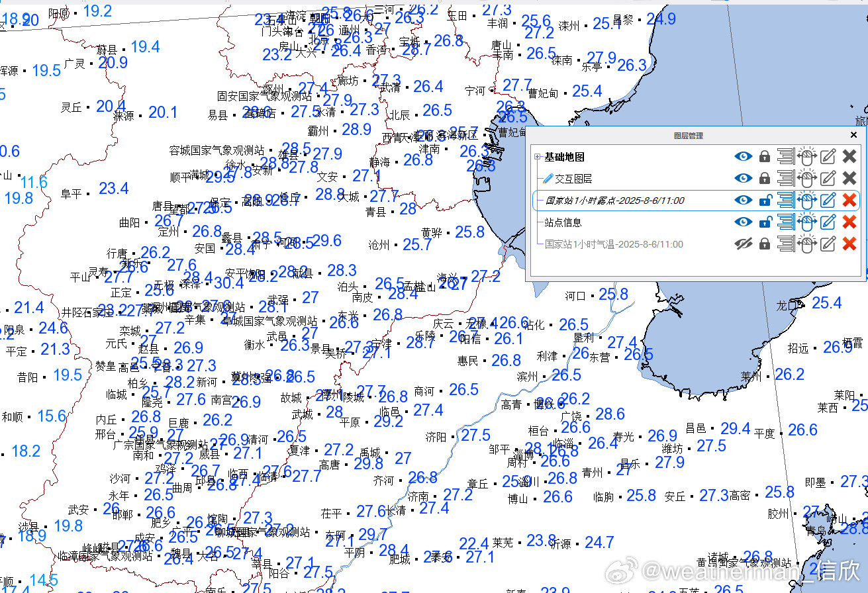Select the 基础地图 layer name
This screenshot has width=868, height=593.
pos(565,157)
